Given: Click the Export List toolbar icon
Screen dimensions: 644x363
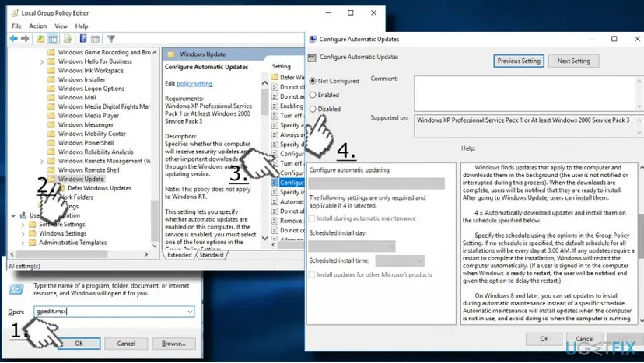Looking at the screenshot, I should 68,39.
